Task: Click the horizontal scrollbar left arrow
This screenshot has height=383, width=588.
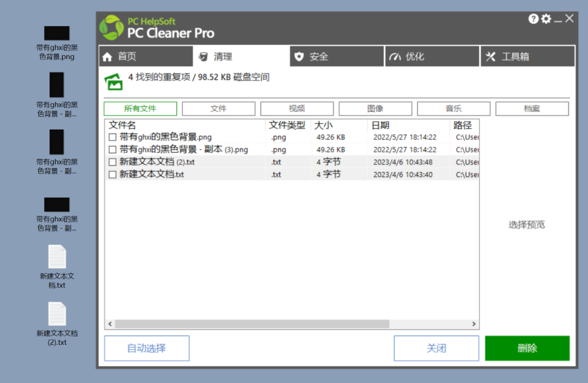Action: pos(110,324)
